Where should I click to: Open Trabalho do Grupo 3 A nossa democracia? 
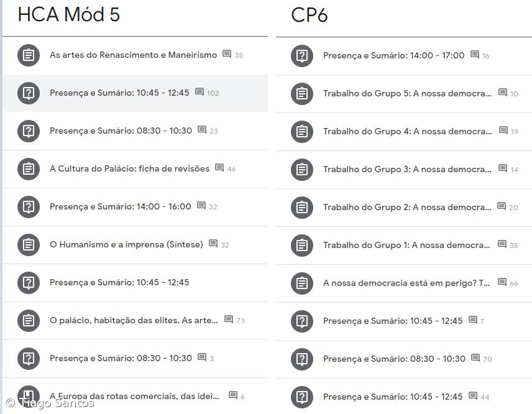click(403, 169)
